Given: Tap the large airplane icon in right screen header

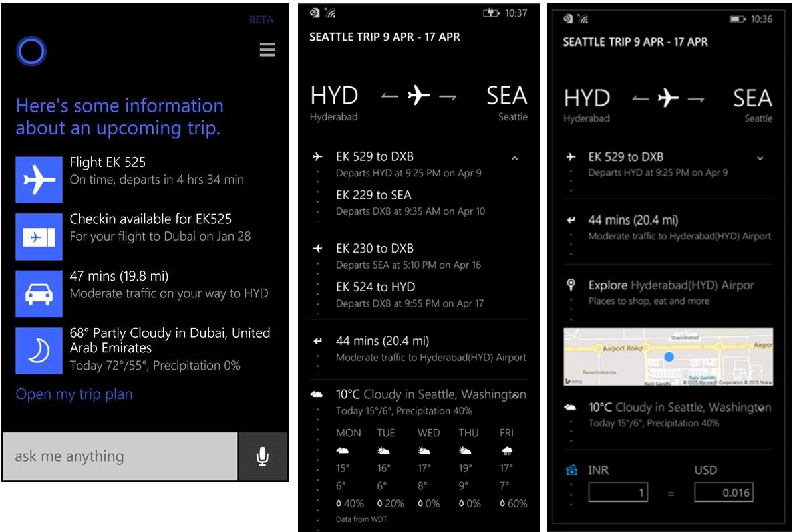Looking at the screenshot, I should 668,98.
